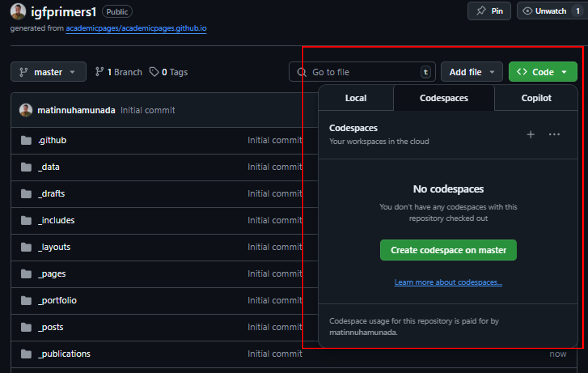Image resolution: width=588 pixels, height=373 pixels.
Task: Click the eye icon on Unwatch button
Action: (x=528, y=11)
